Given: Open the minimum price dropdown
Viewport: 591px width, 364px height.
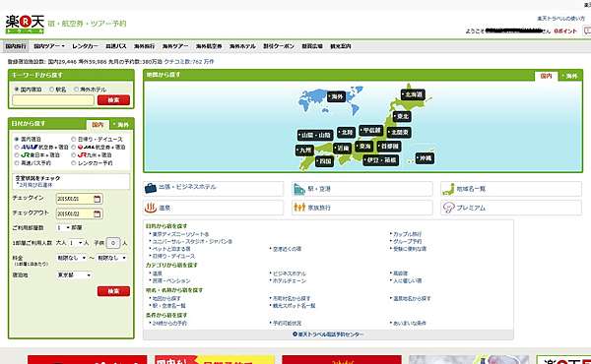Looking at the screenshot, I should coord(72,258).
